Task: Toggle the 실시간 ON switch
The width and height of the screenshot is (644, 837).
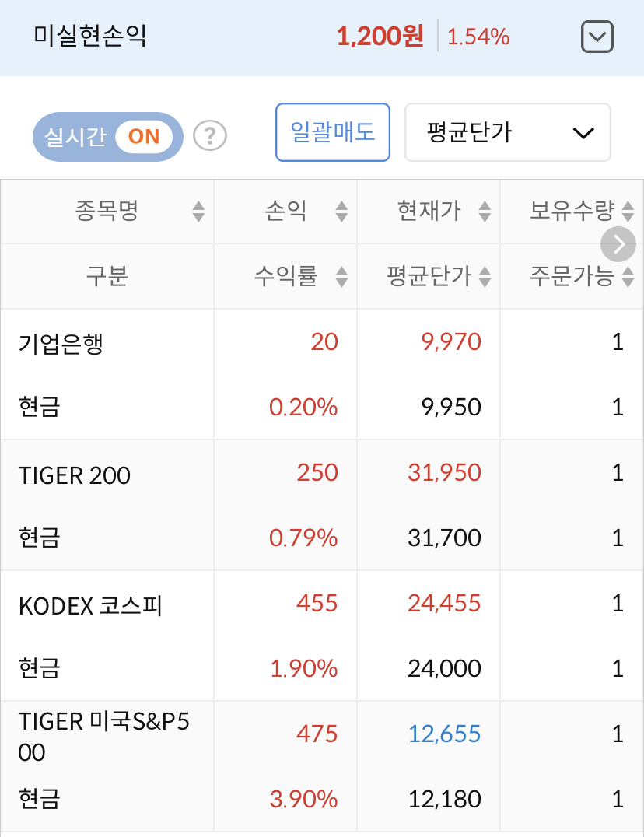Action: [108, 137]
